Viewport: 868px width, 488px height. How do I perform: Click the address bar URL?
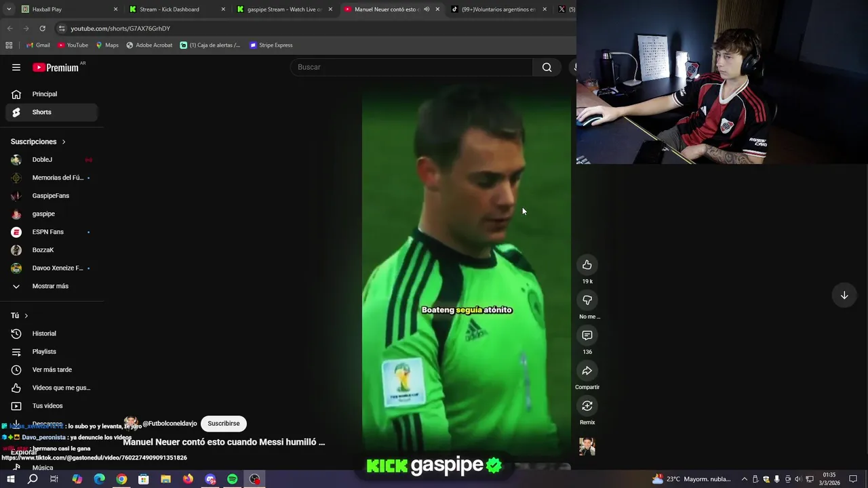(x=120, y=28)
